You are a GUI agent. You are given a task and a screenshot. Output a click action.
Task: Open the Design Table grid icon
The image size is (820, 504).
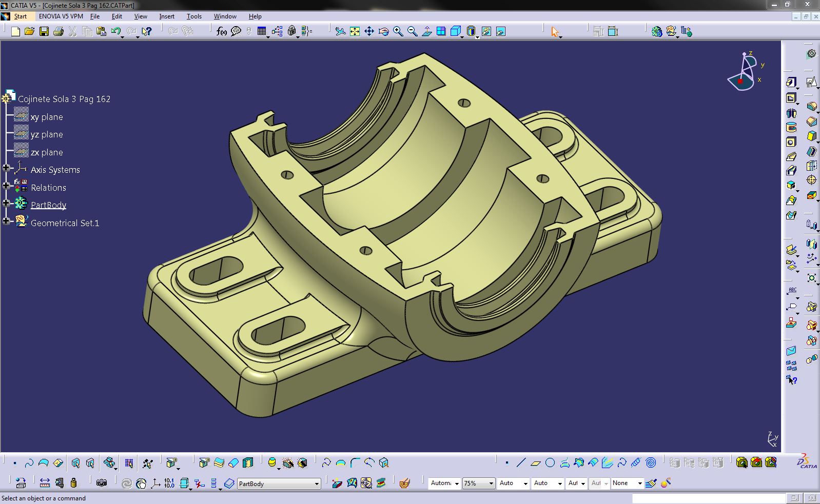tap(262, 32)
